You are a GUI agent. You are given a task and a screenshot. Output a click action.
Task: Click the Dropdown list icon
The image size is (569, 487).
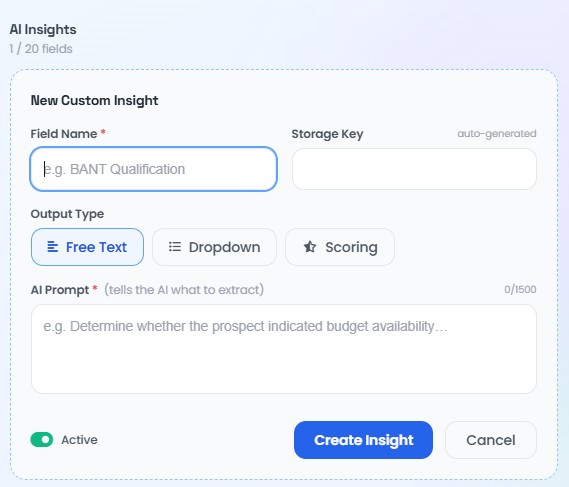(175, 247)
